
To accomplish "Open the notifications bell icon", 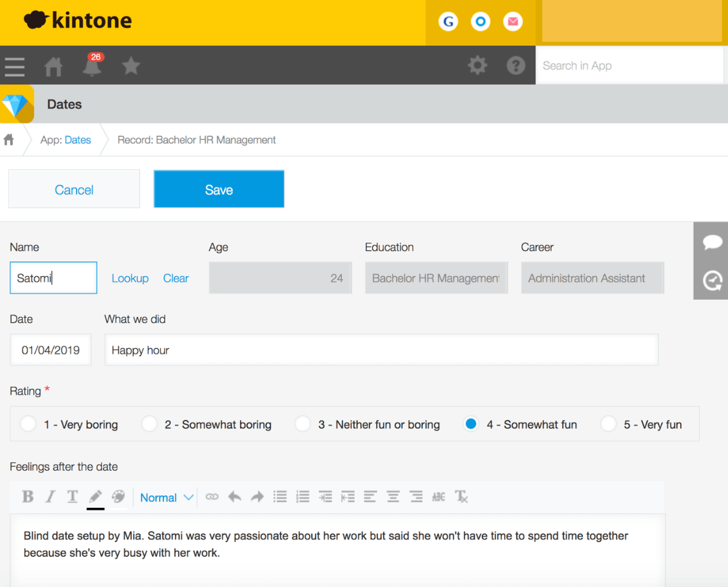I will 92,66.
